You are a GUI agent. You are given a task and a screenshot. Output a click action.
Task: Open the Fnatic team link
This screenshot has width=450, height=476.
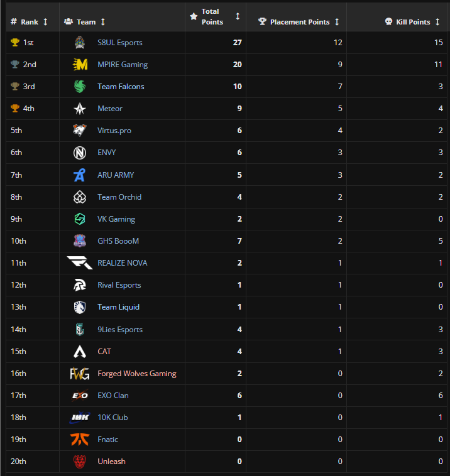(107, 440)
